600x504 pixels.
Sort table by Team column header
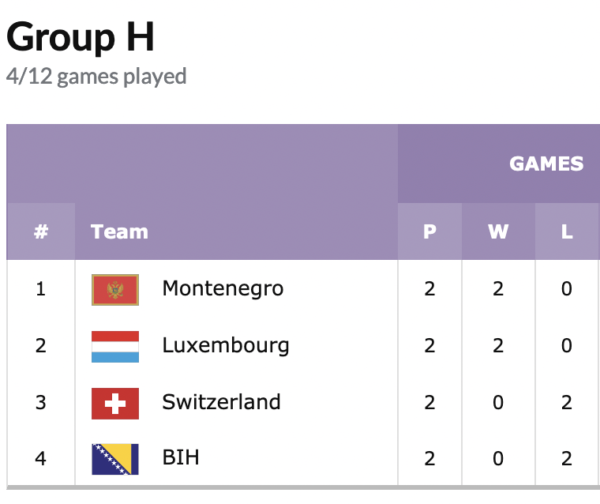point(119,232)
